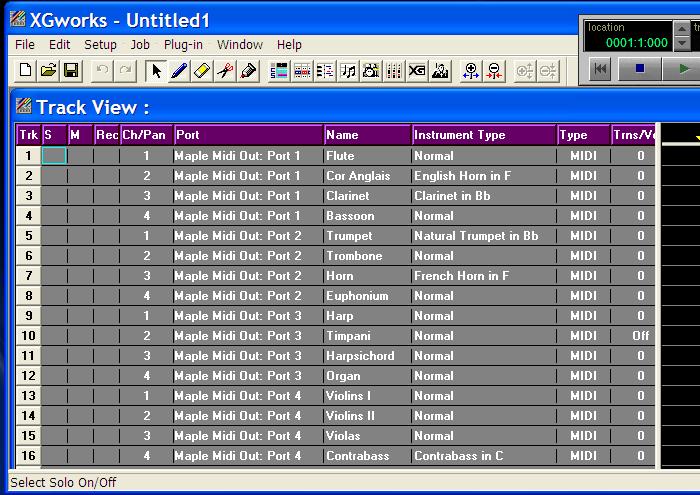
Task: Open the Window menu
Action: [x=240, y=45]
